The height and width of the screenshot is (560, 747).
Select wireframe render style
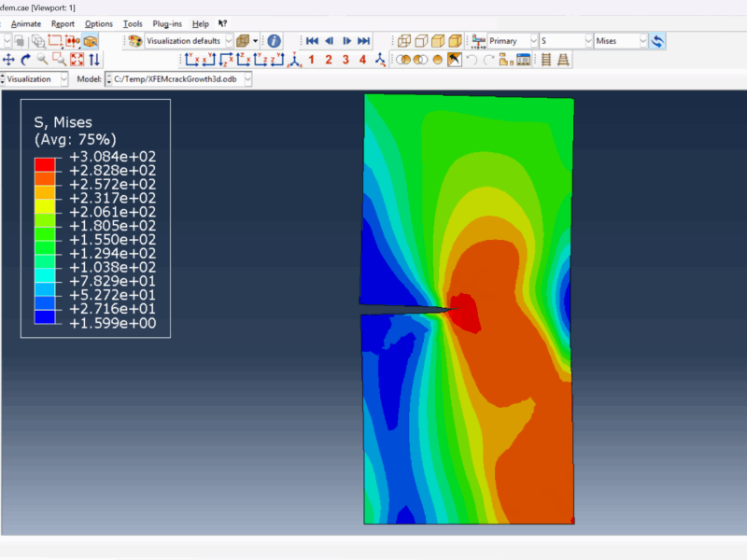404,41
